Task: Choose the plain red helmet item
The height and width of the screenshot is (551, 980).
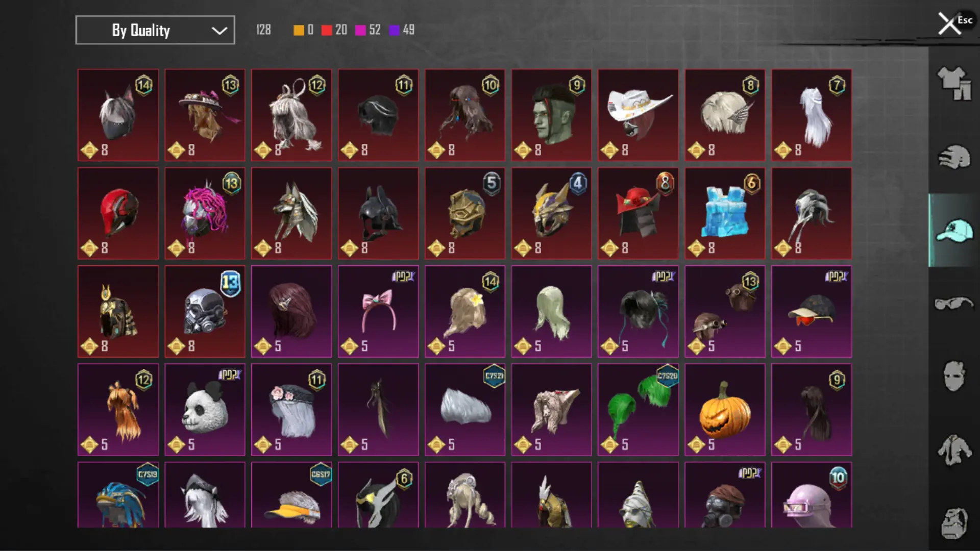Action: 118,213
